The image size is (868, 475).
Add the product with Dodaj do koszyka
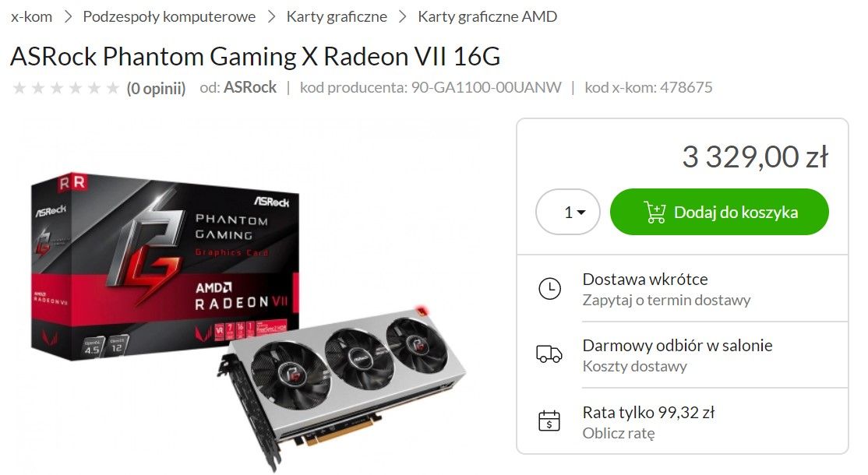(x=719, y=212)
